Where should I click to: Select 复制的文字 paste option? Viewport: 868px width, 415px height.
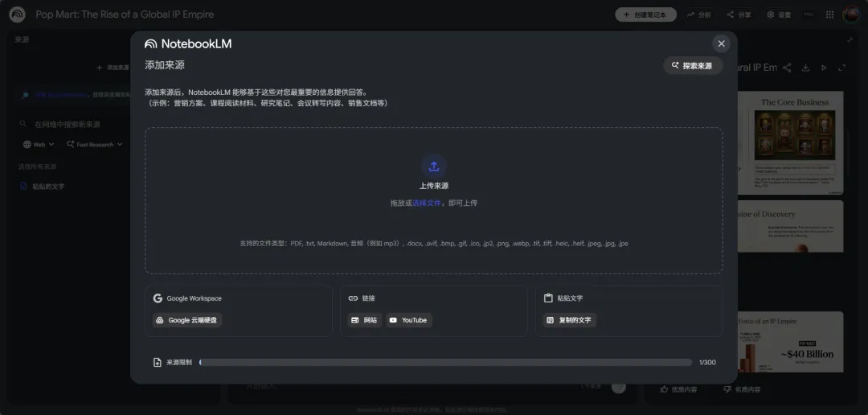pos(570,320)
